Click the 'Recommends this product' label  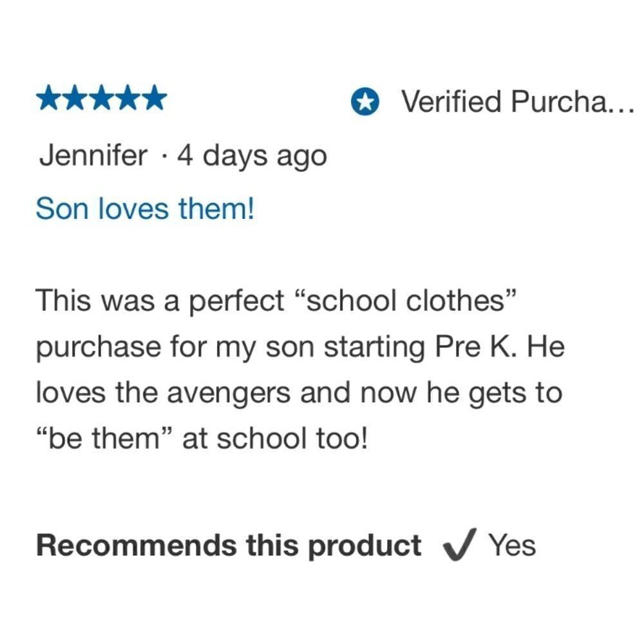pyautogui.click(x=229, y=546)
